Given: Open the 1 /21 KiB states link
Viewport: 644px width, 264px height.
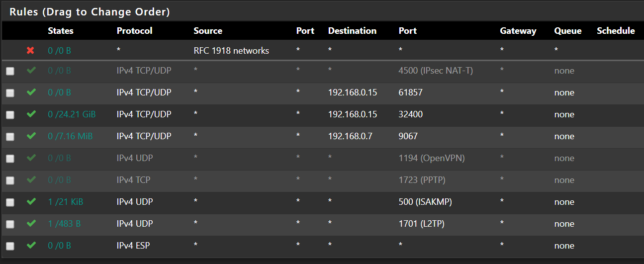Looking at the screenshot, I should click(x=65, y=202).
